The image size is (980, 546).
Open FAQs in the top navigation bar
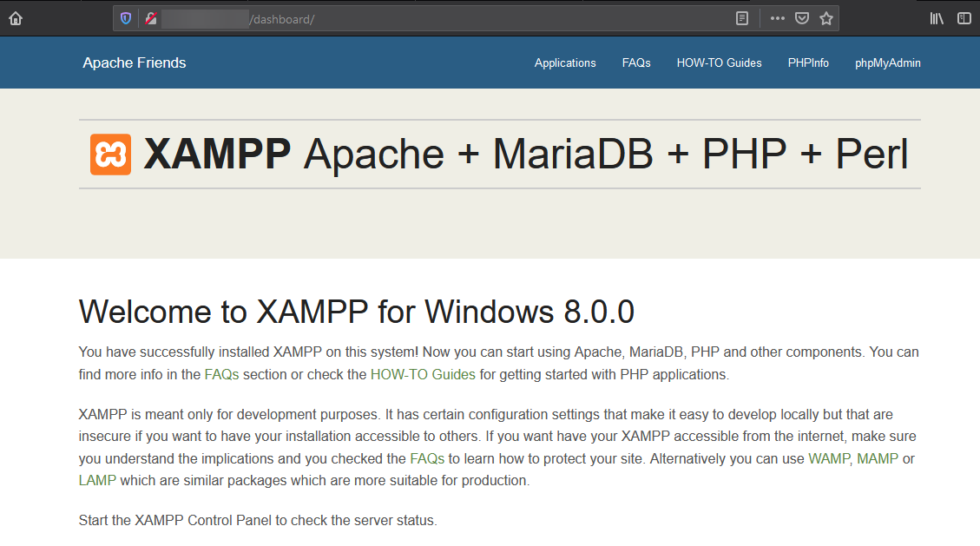[x=636, y=63]
